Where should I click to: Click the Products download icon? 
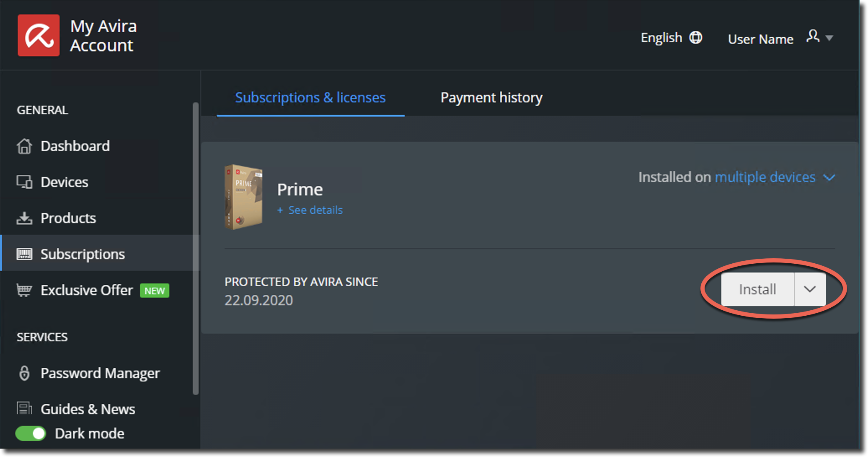(x=24, y=218)
